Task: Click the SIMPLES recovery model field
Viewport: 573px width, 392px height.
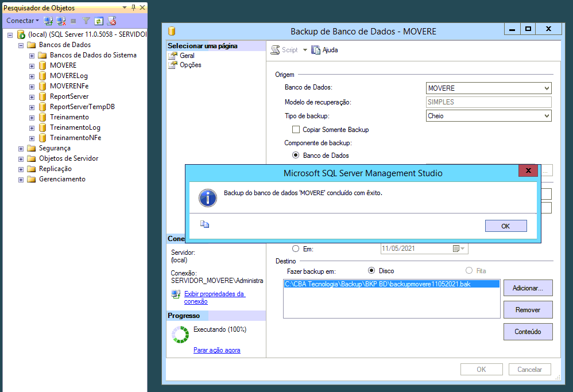Action: tap(489, 102)
